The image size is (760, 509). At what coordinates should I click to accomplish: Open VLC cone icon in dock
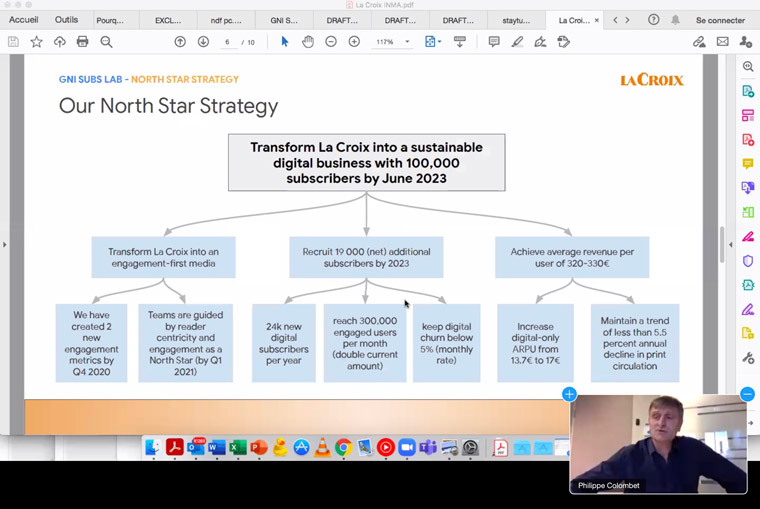click(x=322, y=447)
